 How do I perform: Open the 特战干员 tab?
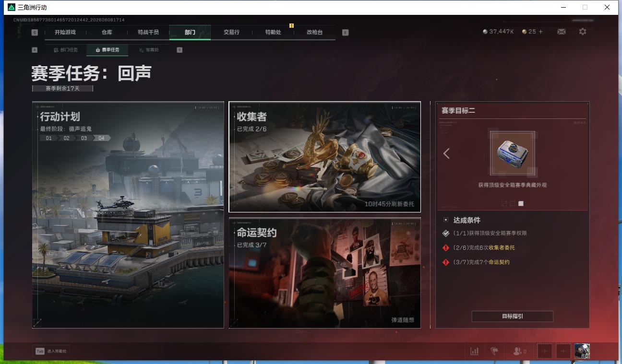148,32
